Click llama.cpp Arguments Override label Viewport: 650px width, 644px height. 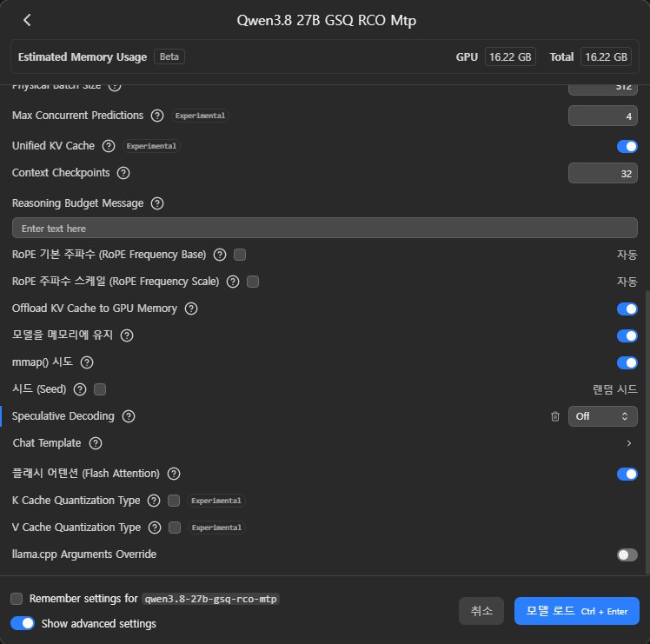click(x=84, y=554)
